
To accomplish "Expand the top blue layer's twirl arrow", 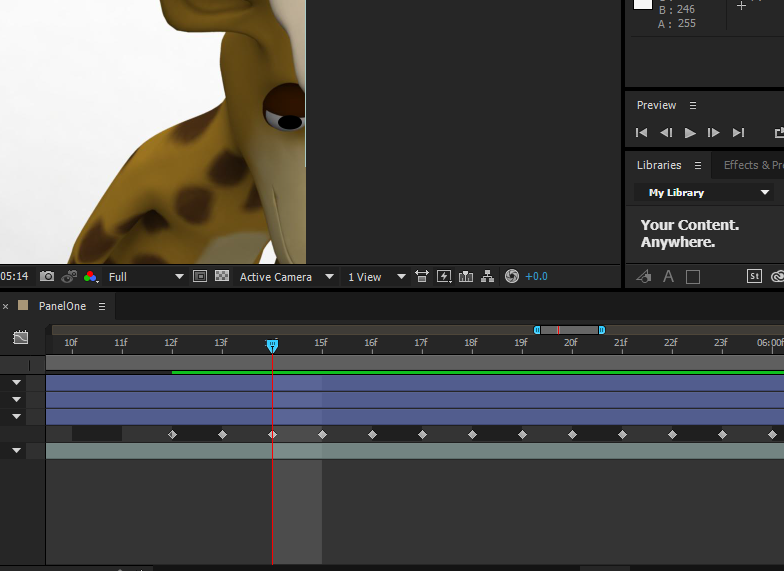I will point(16,382).
